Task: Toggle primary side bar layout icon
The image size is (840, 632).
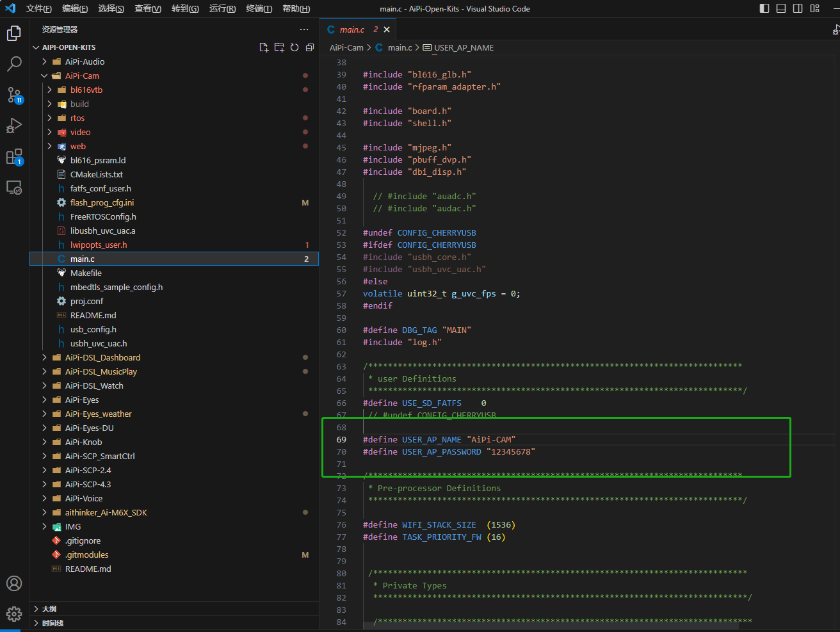Action: [x=764, y=8]
